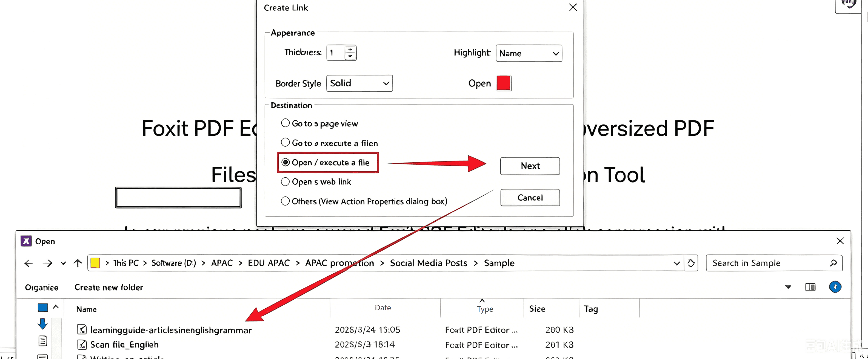Open the view options dropdown arrow
Image resolution: width=868 pixels, height=359 pixels.
point(788,287)
